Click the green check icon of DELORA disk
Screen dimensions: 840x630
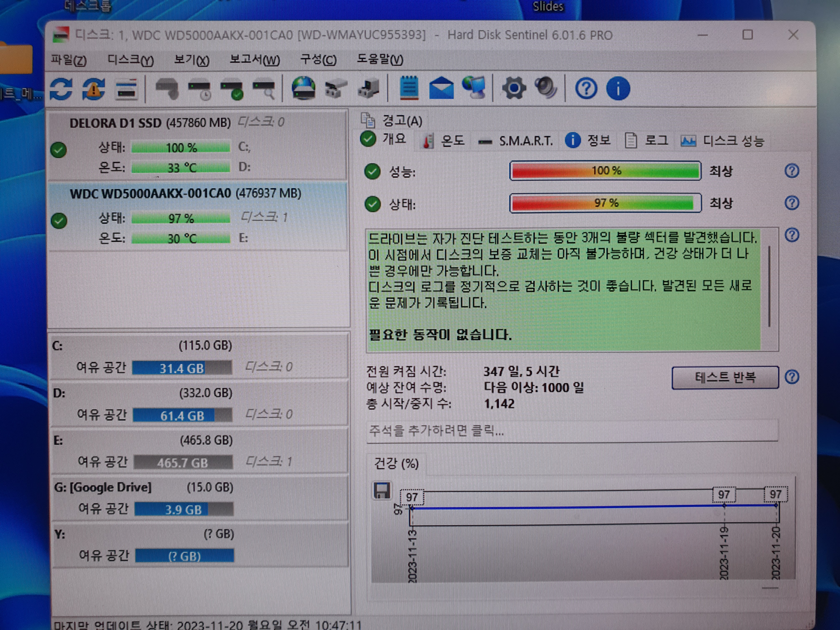tap(59, 150)
